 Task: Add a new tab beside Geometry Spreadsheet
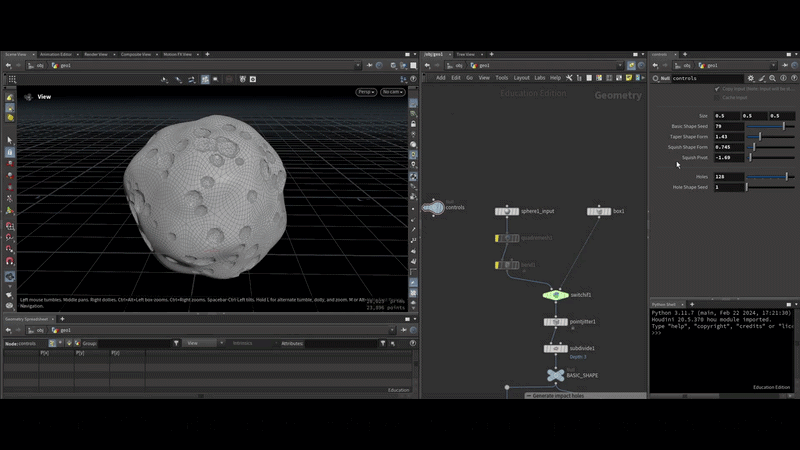(62, 319)
